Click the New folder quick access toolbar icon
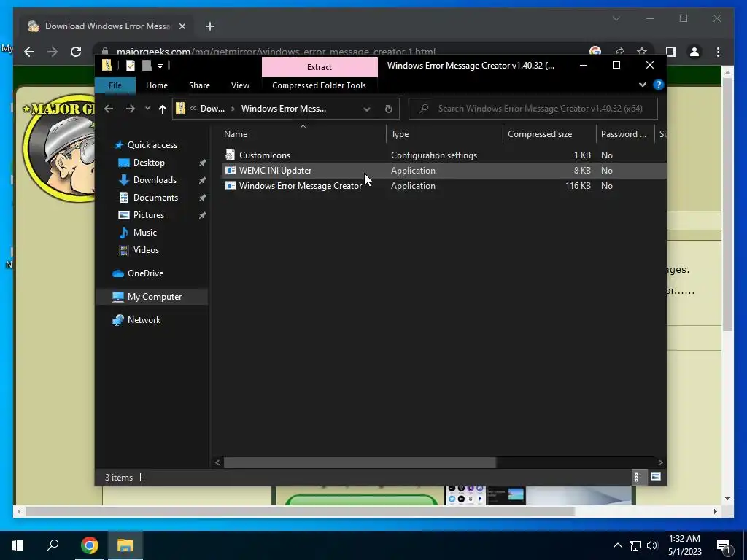 [x=146, y=66]
